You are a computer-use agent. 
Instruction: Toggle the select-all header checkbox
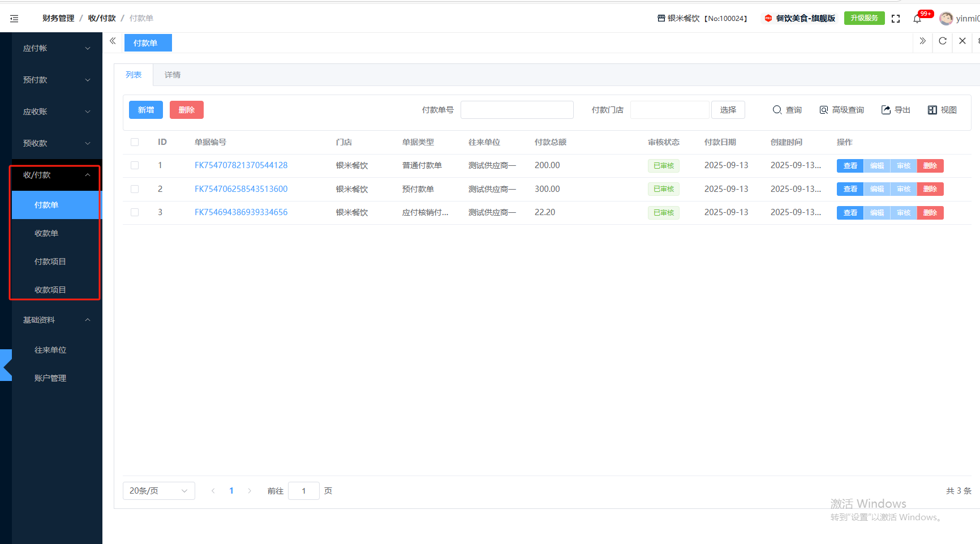pos(135,142)
